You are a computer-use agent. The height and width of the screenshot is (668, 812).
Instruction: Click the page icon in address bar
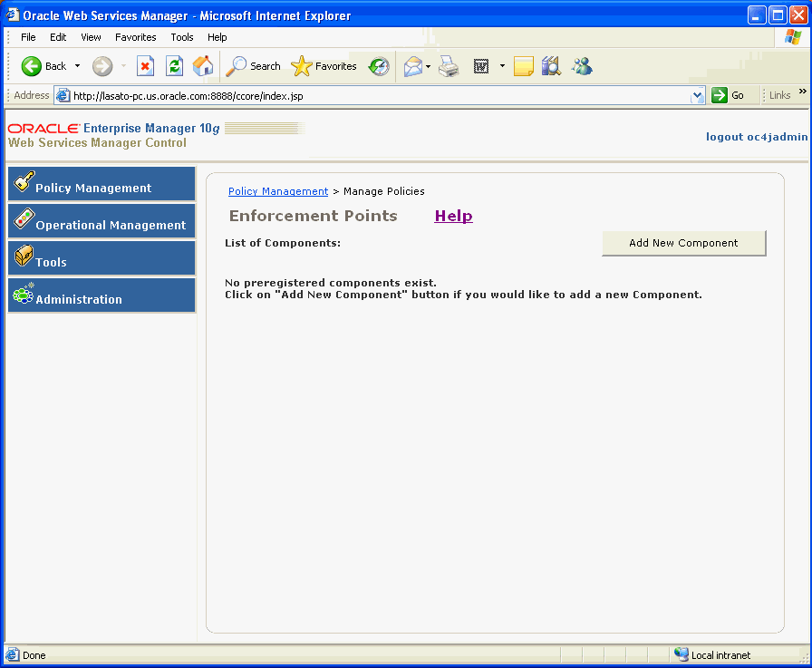click(63, 96)
